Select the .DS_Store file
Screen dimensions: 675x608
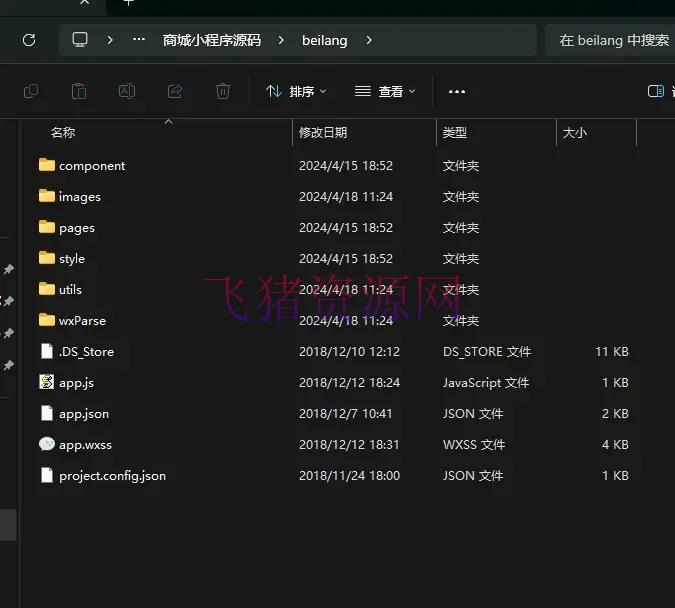(x=87, y=352)
